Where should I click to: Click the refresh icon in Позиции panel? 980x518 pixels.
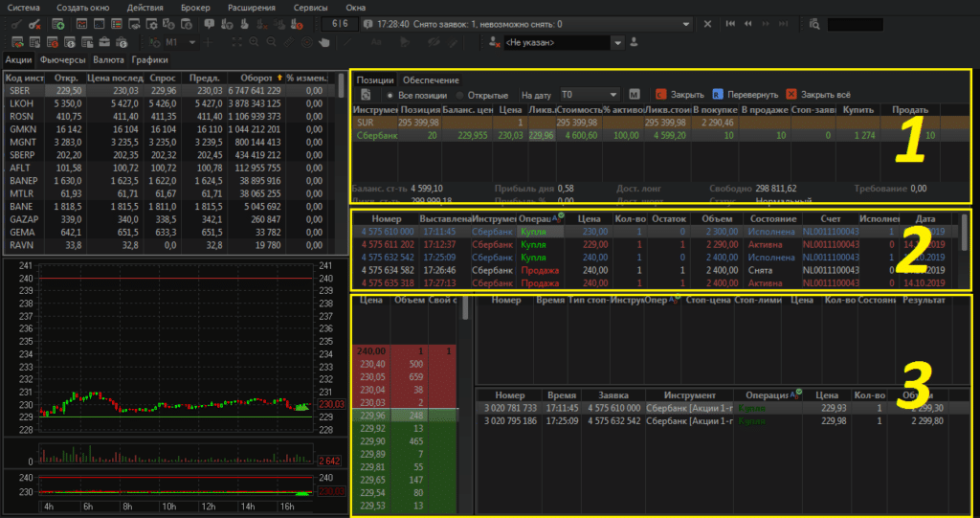click(x=366, y=95)
